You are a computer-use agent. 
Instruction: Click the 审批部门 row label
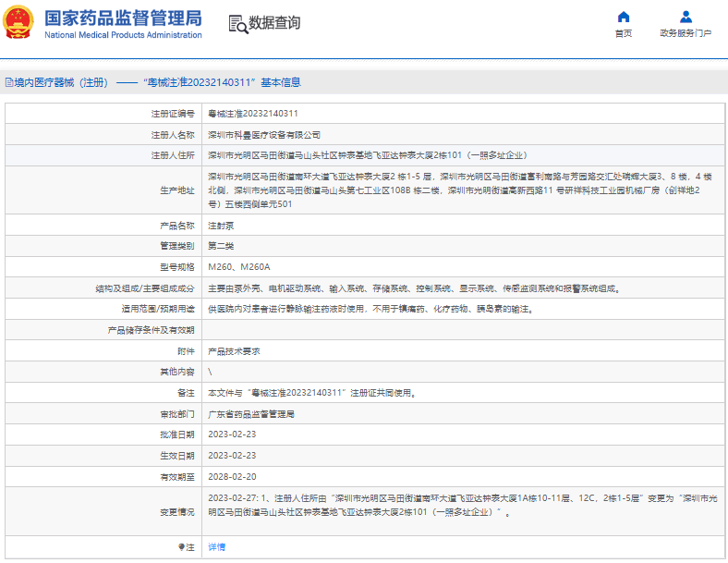click(x=177, y=414)
